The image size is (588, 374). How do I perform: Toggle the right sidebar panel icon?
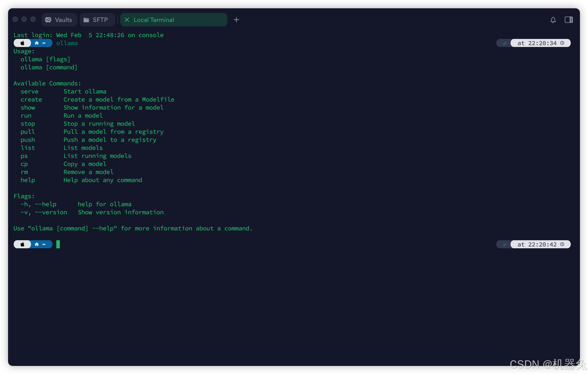[x=569, y=20]
